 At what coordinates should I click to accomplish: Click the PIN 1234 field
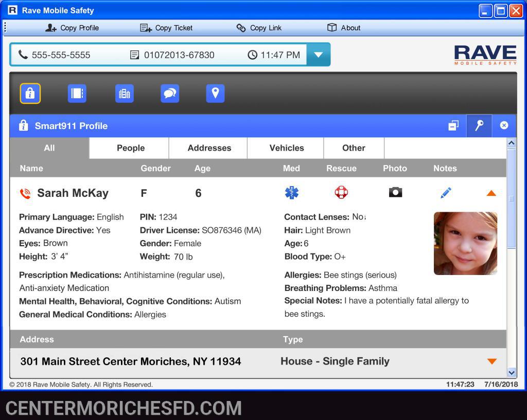(x=159, y=217)
